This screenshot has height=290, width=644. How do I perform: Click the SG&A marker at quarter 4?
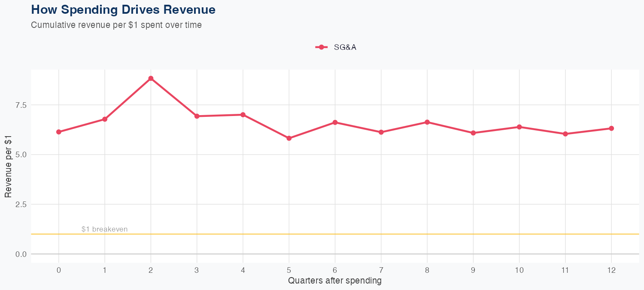tap(243, 115)
